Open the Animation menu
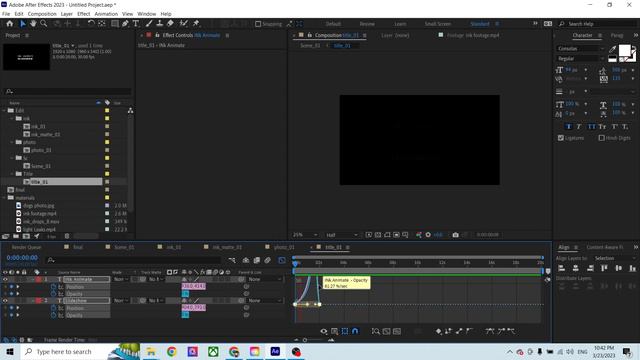640x360 pixels. pyautogui.click(x=106, y=14)
